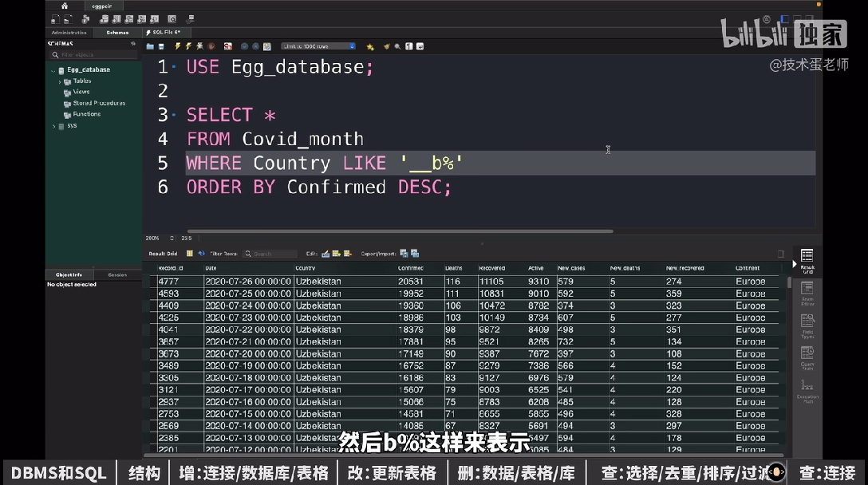Open the Limit to 1000 rows dropdown

(352, 46)
